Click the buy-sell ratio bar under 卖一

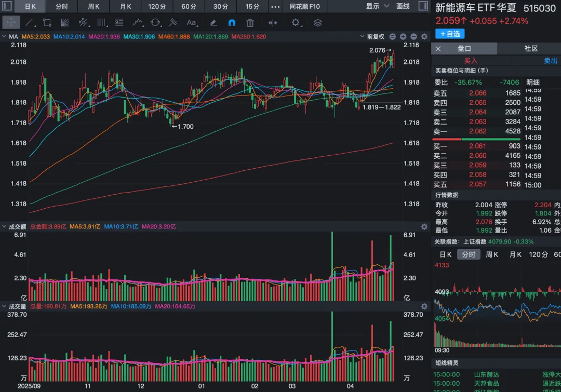pos(476,139)
